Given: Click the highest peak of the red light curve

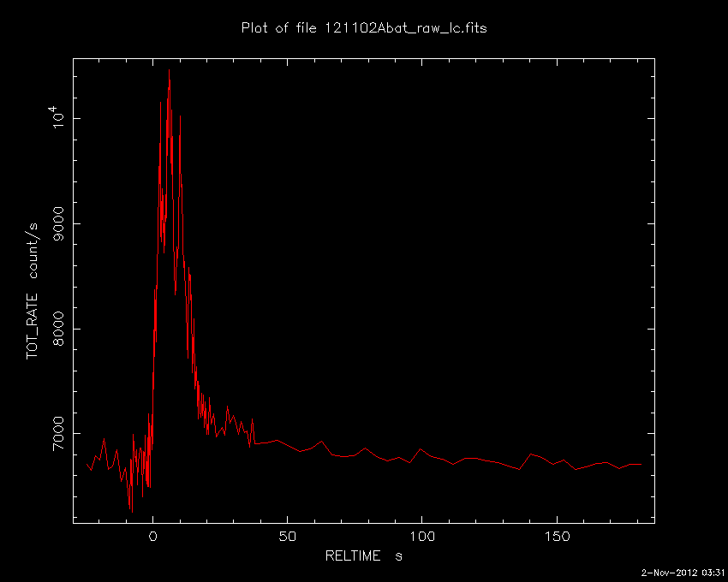Looking at the screenshot, I should tap(169, 70).
